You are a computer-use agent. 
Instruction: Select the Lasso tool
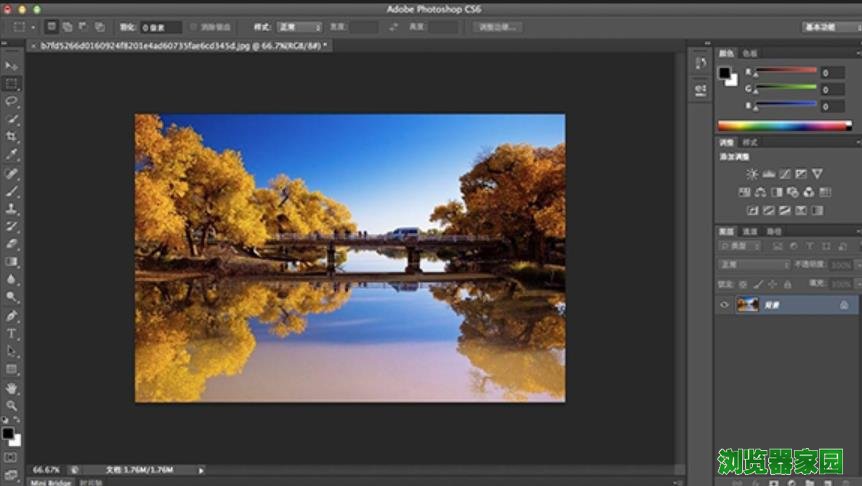pos(12,101)
